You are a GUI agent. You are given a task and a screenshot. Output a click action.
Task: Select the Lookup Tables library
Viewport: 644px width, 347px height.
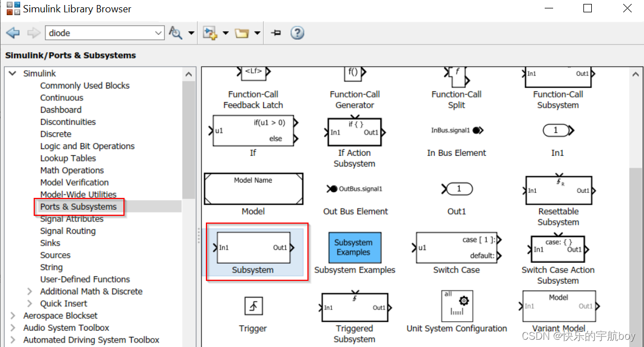pos(68,158)
